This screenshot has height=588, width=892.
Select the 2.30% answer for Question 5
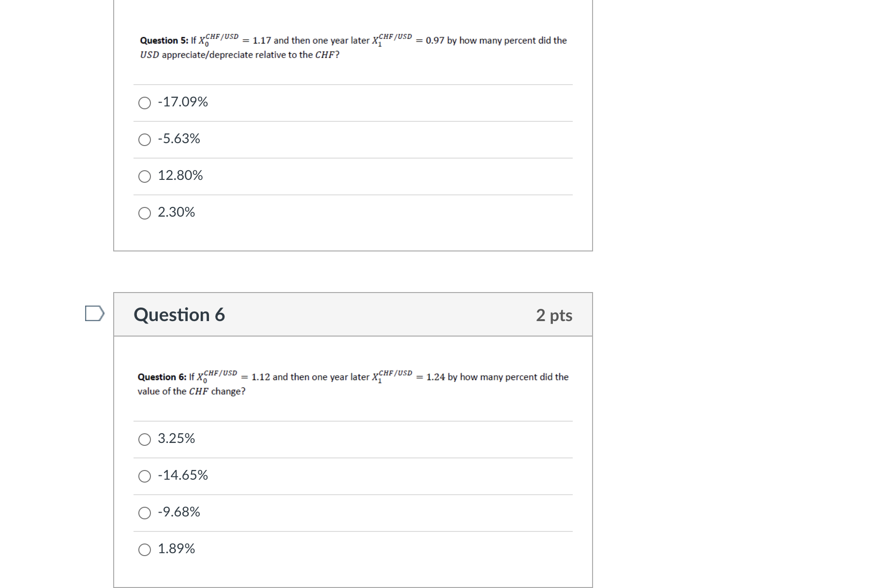[144, 213]
